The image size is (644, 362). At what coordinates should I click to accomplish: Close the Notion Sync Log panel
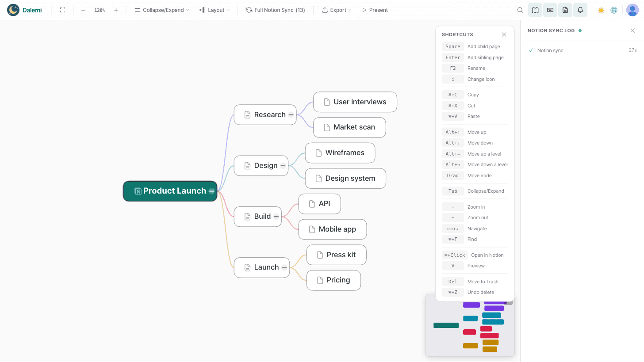pyautogui.click(x=632, y=30)
